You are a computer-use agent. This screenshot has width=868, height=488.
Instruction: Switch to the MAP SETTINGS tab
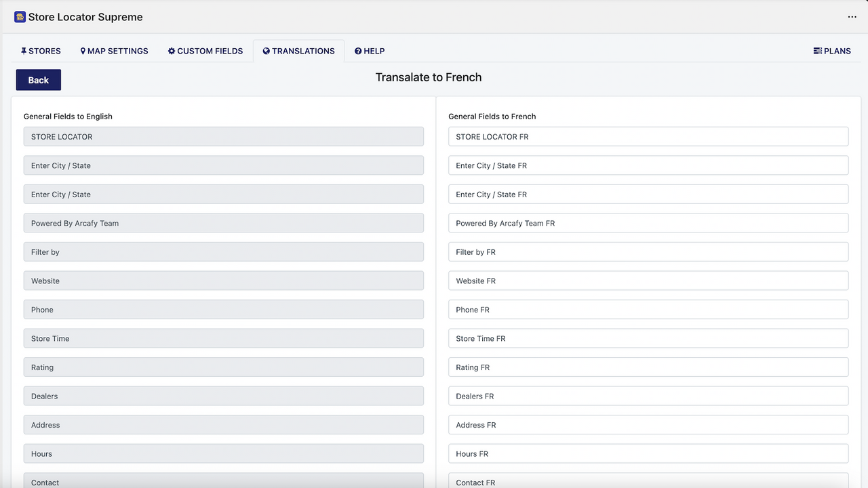point(114,51)
